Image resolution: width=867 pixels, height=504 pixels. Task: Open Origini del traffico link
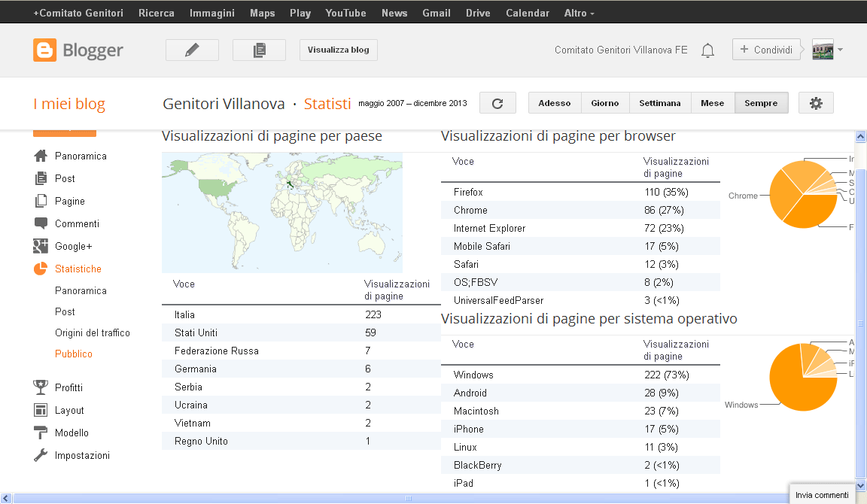tap(93, 332)
